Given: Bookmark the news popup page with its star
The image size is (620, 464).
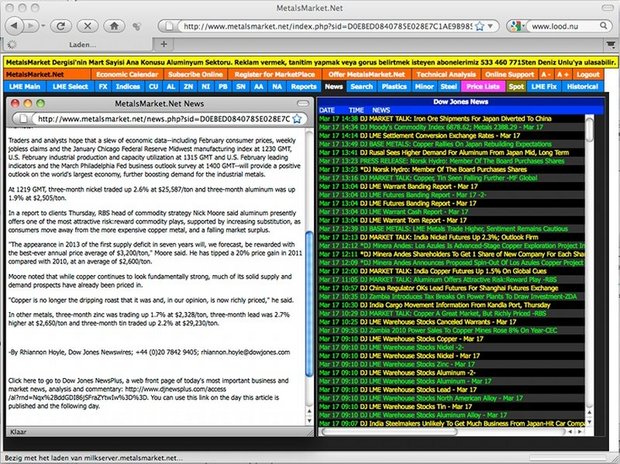Looking at the screenshot, I should coord(297,119).
